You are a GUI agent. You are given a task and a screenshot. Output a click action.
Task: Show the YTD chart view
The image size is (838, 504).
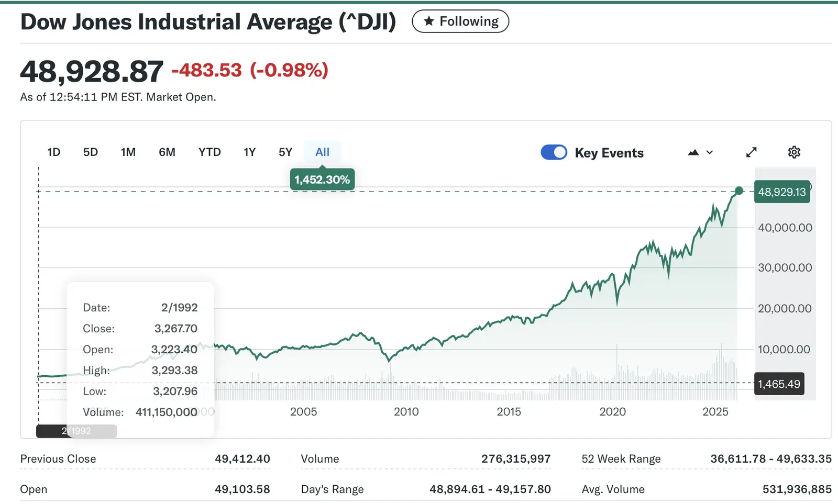210,152
